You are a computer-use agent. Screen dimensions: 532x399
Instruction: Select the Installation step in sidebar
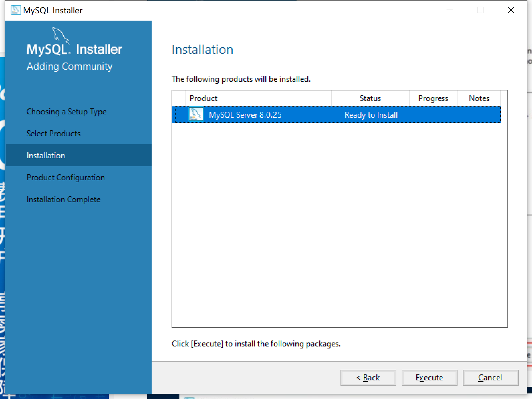(78, 155)
